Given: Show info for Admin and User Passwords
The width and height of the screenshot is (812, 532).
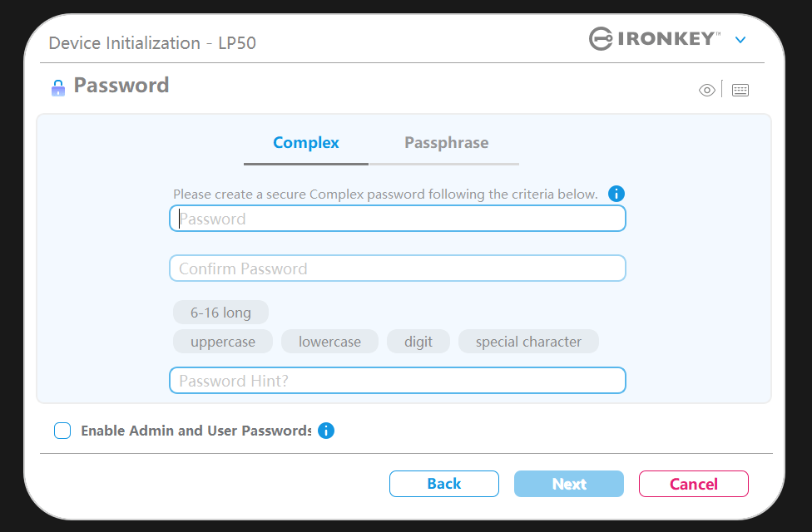Looking at the screenshot, I should coord(326,431).
